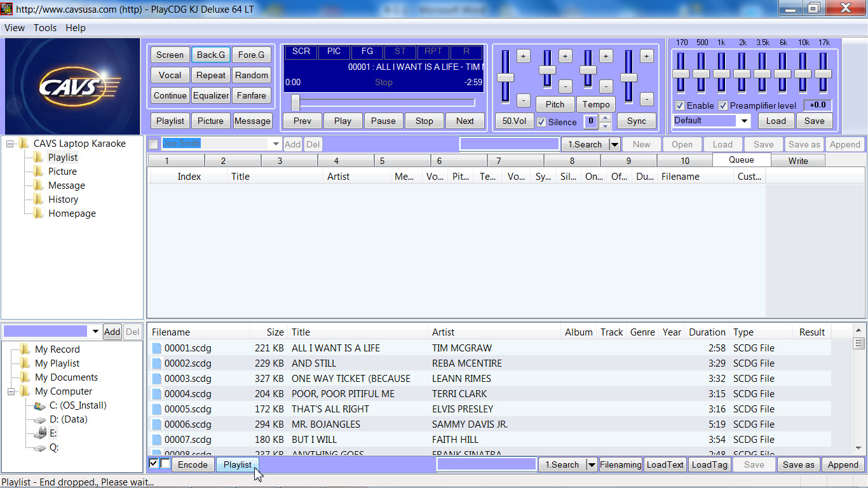Screen dimensions: 868x488
Task: Click the Playlist folder icon in tree
Action: pos(38,158)
